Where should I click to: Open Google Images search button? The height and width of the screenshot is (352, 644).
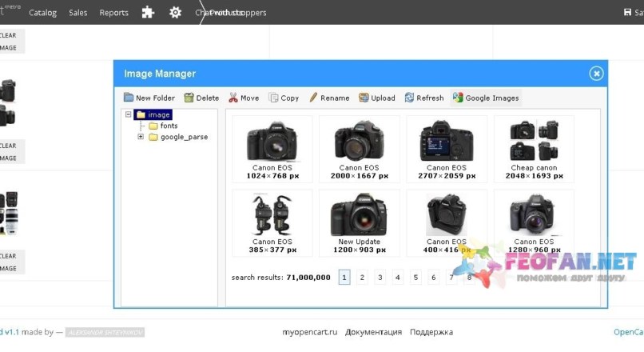[x=486, y=98]
